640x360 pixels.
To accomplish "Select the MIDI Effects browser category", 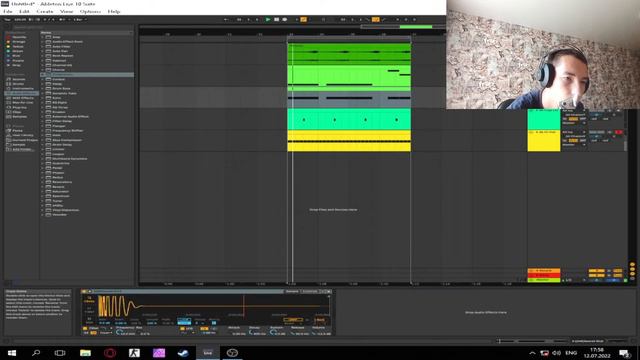I will pyautogui.click(x=22, y=98).
